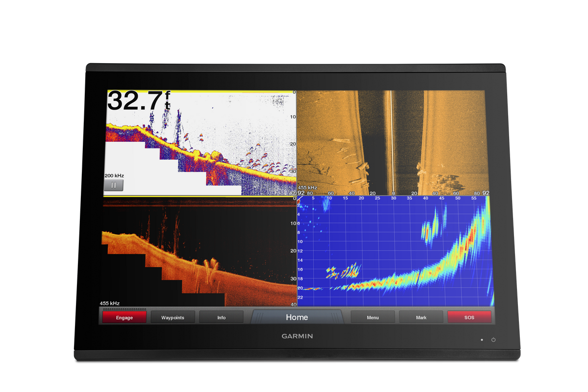Image resolution: width=588 pixels, height=392 pixels.
Task: Select the 32.7 ft depth reading
Action: 139,101
